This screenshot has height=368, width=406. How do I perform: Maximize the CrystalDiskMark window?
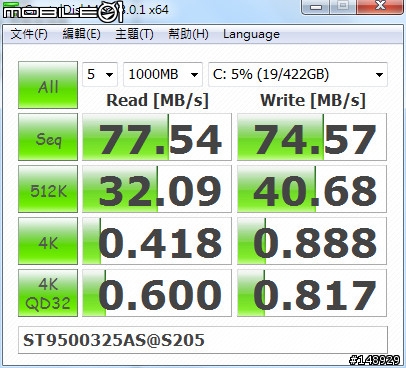coord(343,6)
